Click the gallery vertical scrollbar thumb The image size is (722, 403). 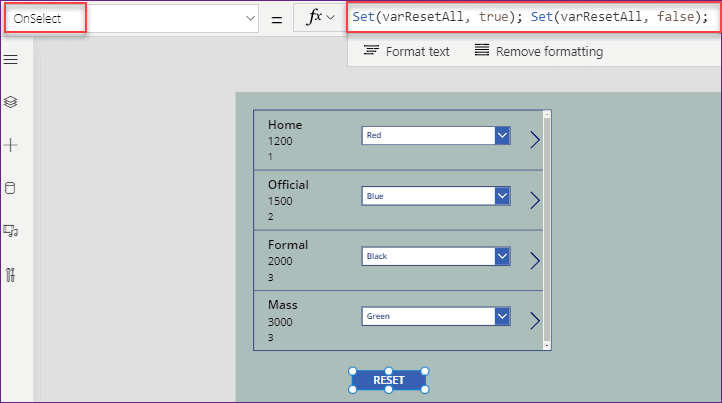pos(547,229)
